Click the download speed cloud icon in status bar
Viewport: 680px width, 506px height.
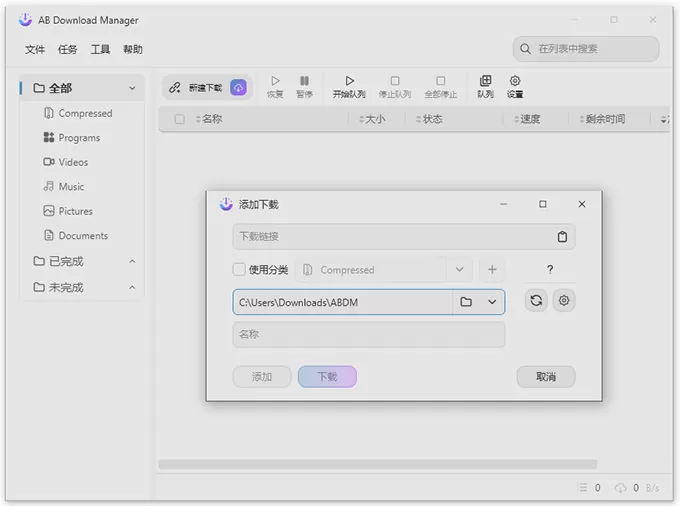coord(621,488)
